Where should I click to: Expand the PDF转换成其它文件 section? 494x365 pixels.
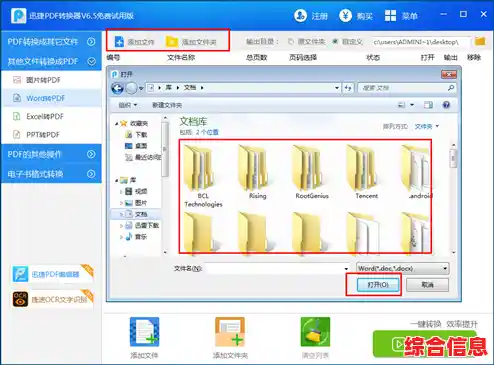[51, 41]
